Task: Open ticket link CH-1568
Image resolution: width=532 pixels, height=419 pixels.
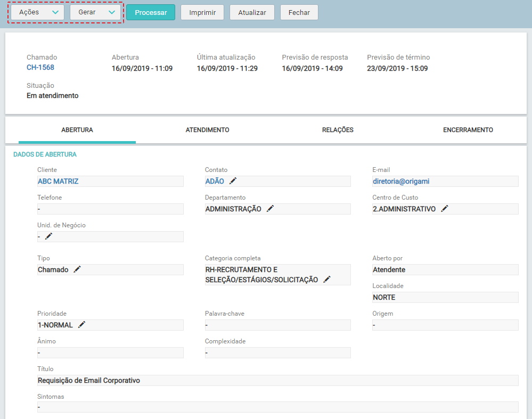Action: coord(40,68)
